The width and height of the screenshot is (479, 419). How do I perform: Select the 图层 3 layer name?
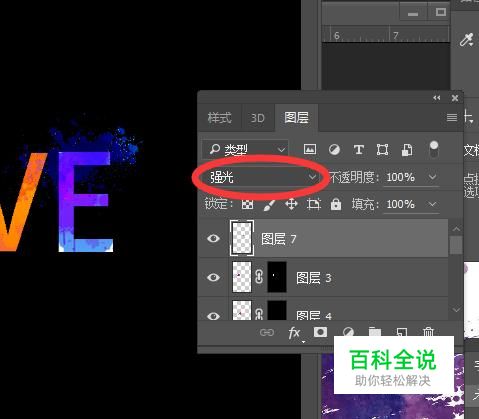click(314, 278)
